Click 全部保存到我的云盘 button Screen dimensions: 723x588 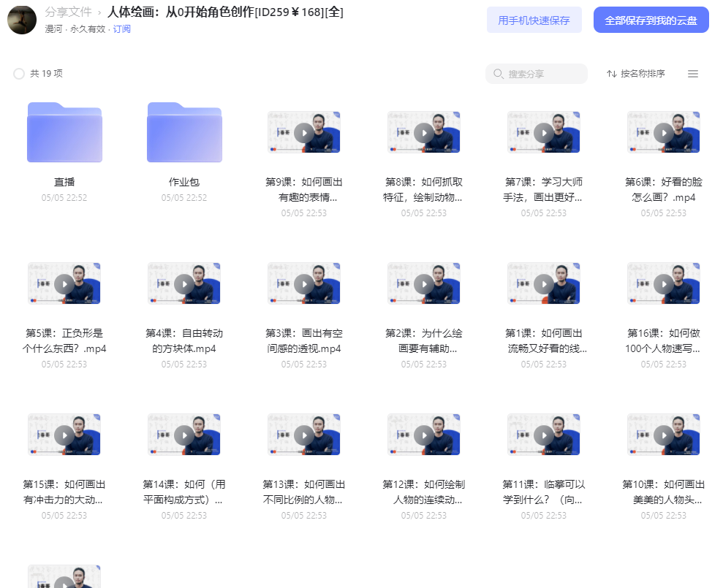pyautogui.click(x=651, y=20)
